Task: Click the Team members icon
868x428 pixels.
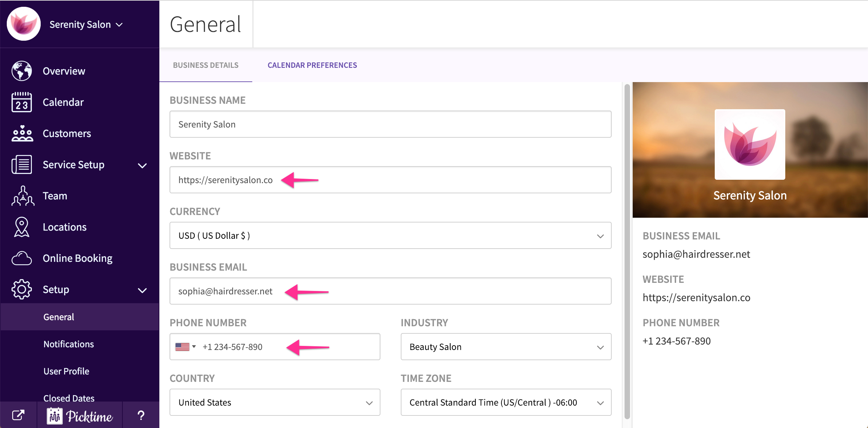Action: tap(22, 196)
